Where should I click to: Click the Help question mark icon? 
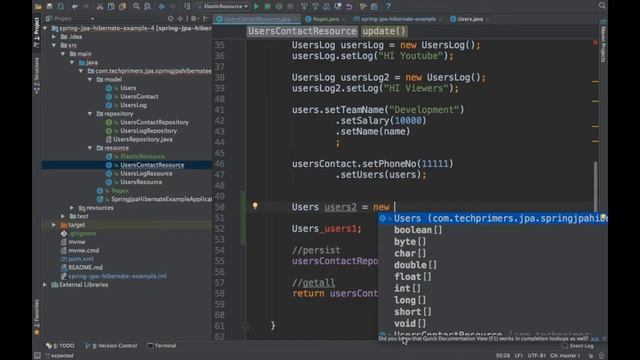[388, 6]
